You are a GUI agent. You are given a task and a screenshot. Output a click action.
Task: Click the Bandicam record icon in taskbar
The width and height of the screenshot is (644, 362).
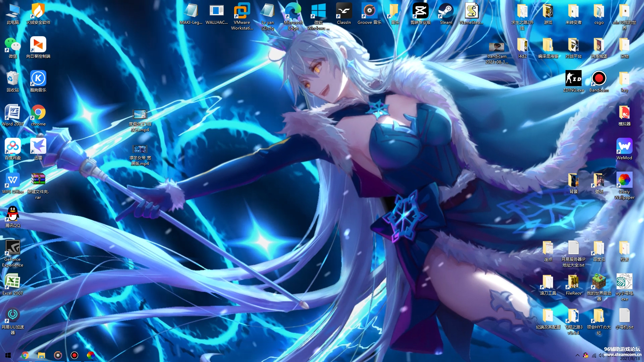(74, 355)
